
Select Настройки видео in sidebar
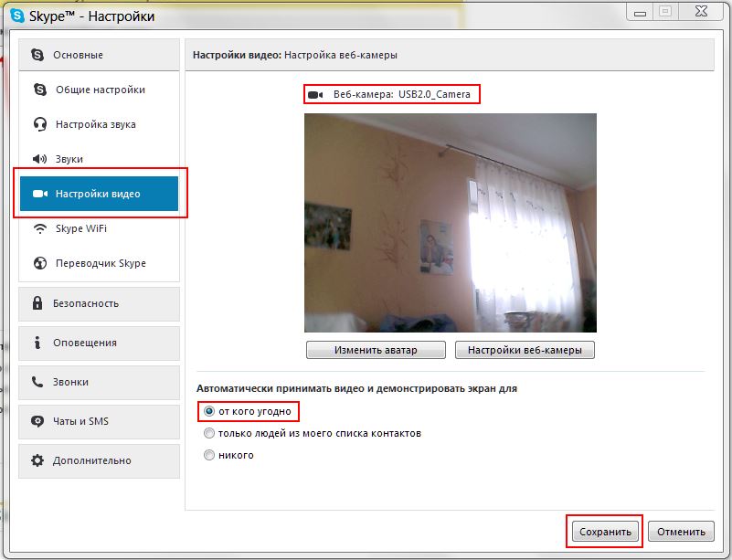click(99, 194)
